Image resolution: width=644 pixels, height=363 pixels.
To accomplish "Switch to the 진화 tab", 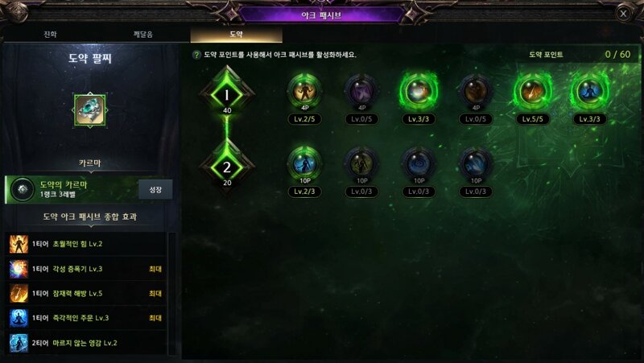I will tap(51, 34).
